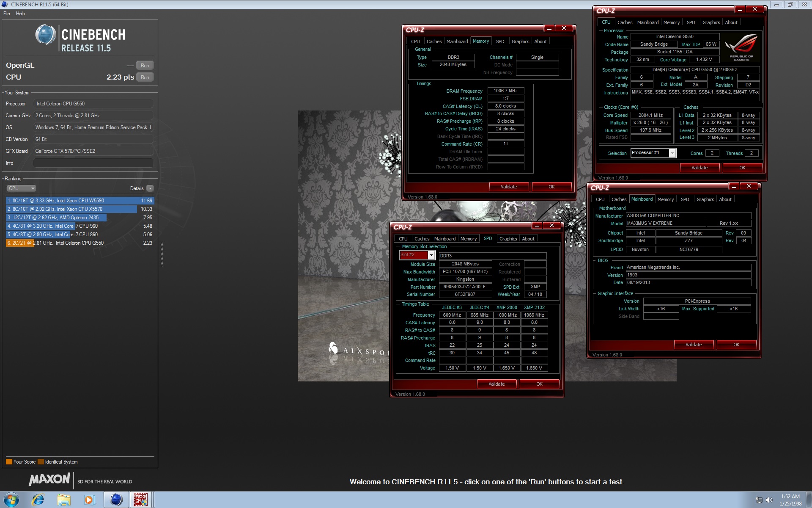
Task: Click OK in the Mainboard CPU-Z window
Action: pos(736,345)
